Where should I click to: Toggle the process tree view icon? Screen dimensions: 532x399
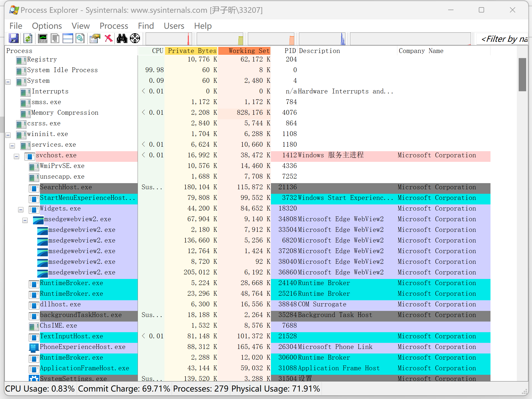point(55,39)
